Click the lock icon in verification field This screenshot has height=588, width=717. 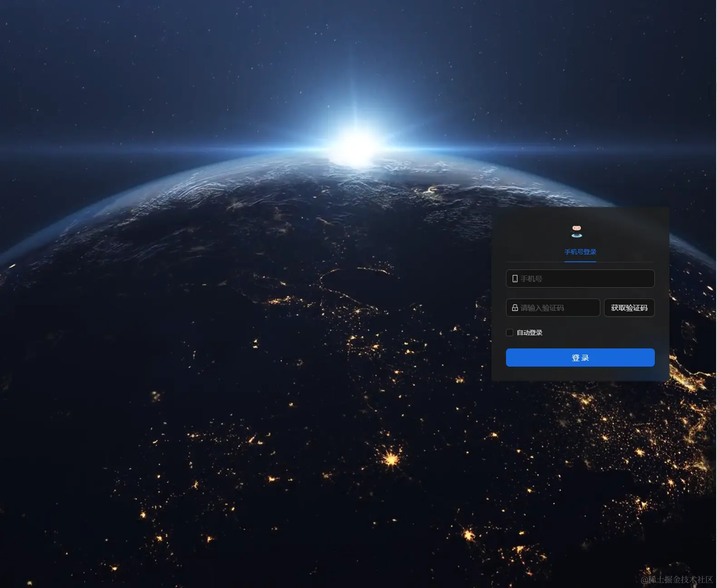pos(515,308)
